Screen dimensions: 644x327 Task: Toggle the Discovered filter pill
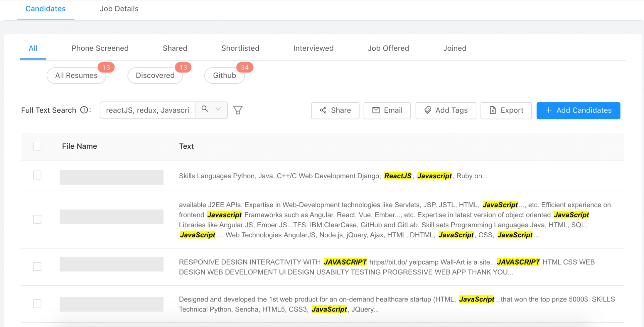pyautogui.click(x=155, y=75)
